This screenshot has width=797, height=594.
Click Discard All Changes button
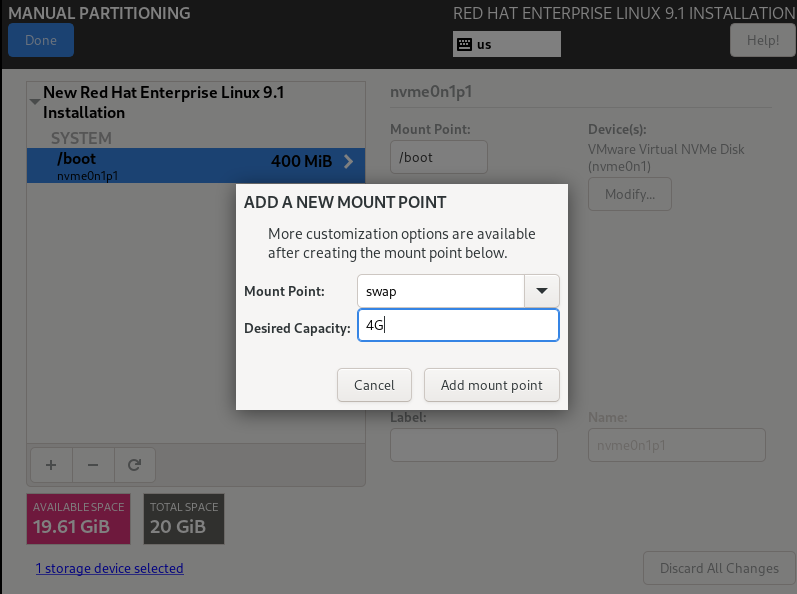(x=719, y=568)
